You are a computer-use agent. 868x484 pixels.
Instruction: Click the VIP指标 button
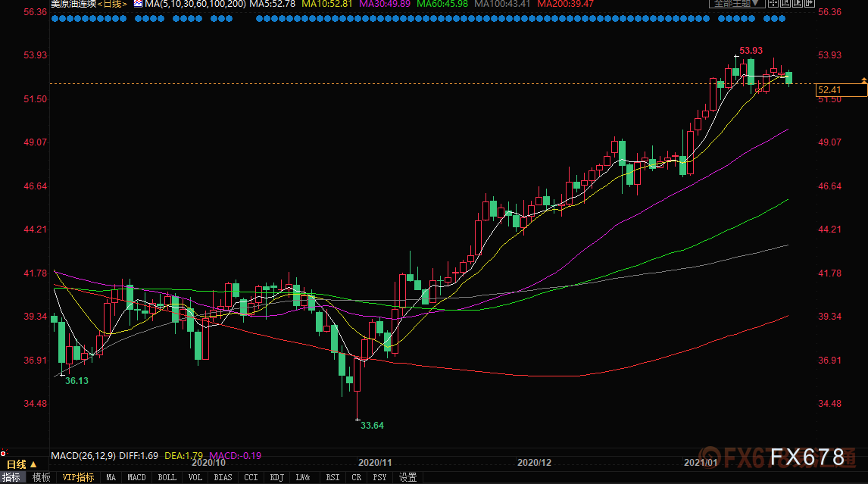pyautogui.click(x=78, y=477)
